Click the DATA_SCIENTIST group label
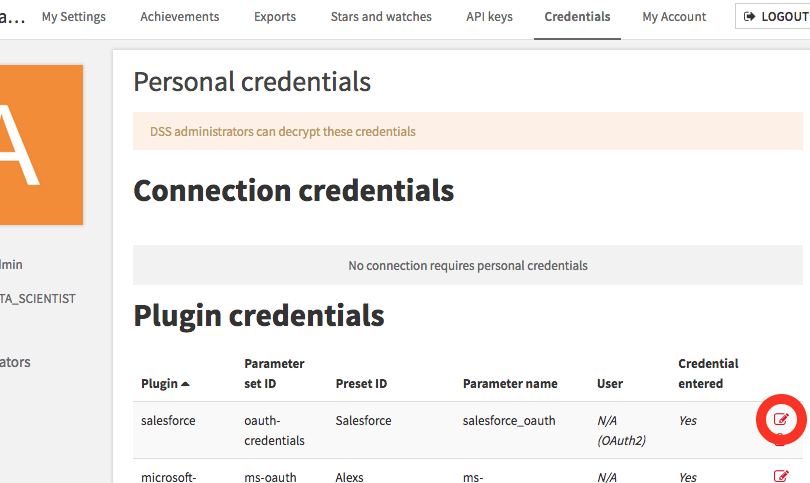The width and height of the screenshot is (810, 483). click(x=37, y=299)
